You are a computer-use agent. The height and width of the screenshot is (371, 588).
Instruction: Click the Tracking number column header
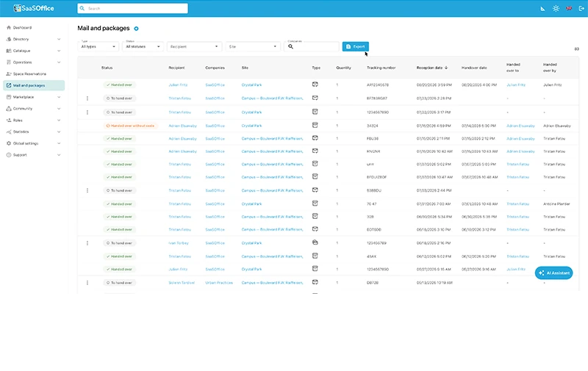[381, 68]
